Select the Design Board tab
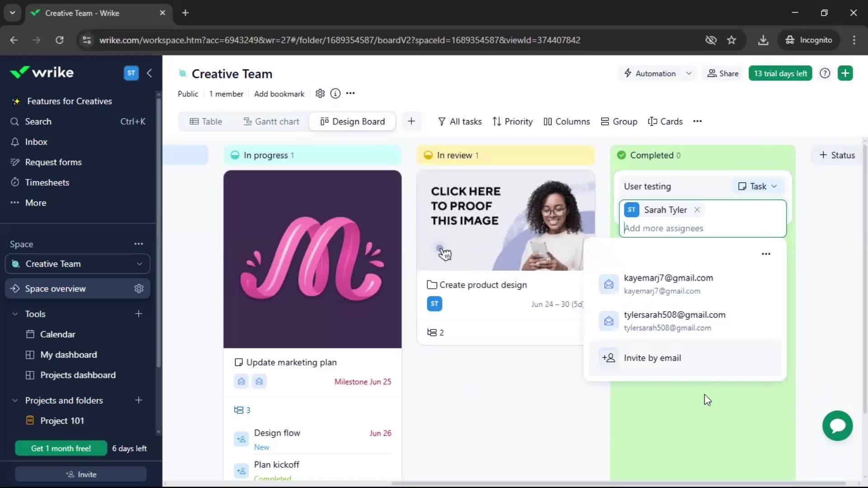This screenshot has width=868, height=488. point(353,122)
